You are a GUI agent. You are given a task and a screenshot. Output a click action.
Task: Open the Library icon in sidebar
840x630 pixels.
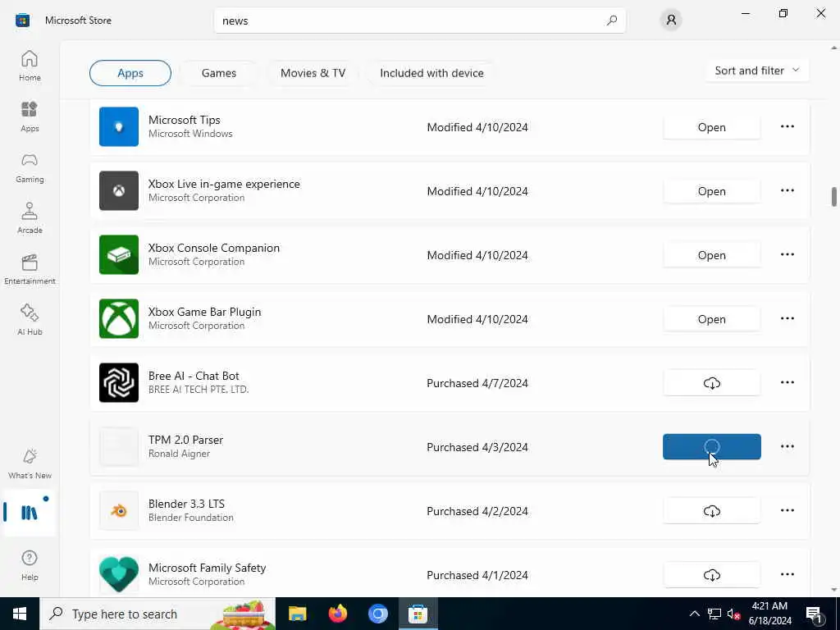click(x=30, y=513)
